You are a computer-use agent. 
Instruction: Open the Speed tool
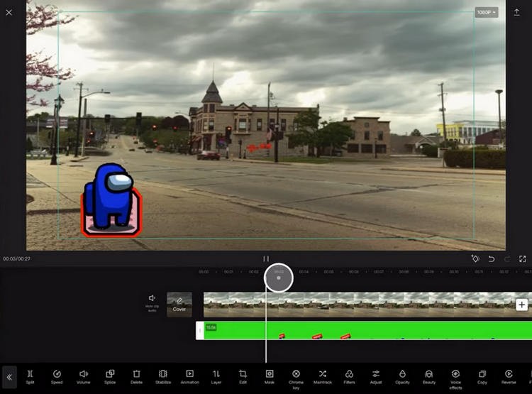tap(57, 377)
